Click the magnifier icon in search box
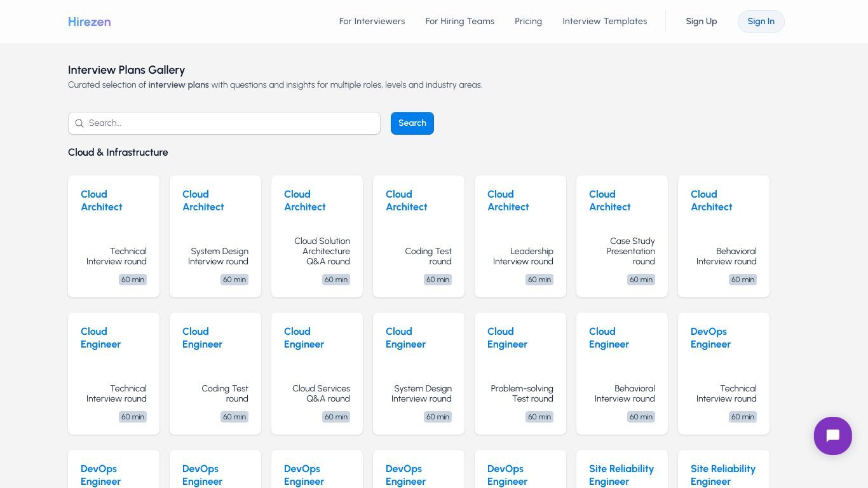Image resolution: width=868 pixels, height=488 pixels. click(x=79, y=123)
